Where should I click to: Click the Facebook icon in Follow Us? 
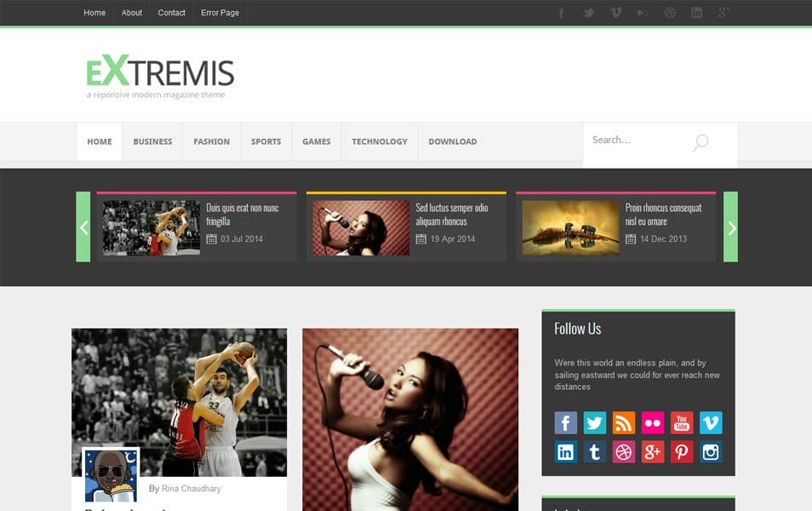point(565,422)
